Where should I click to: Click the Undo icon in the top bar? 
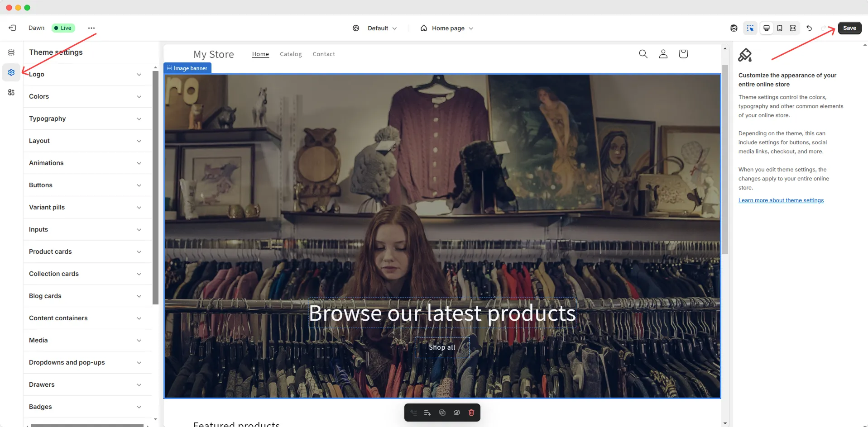click(809, 28)
